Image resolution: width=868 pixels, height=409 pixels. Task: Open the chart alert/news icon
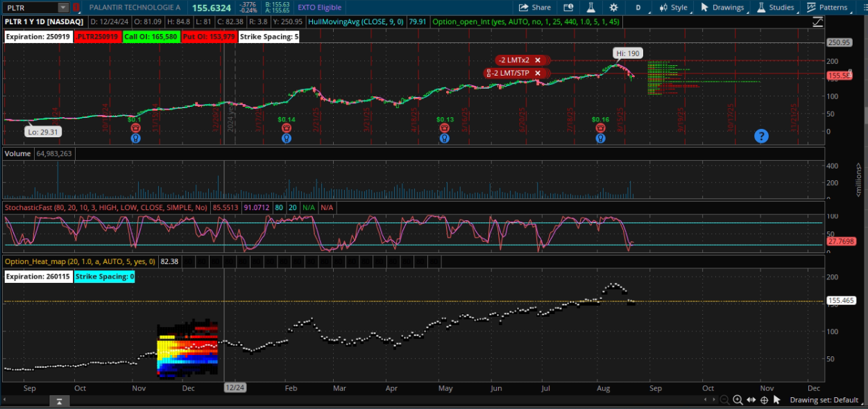coord(569,8)
